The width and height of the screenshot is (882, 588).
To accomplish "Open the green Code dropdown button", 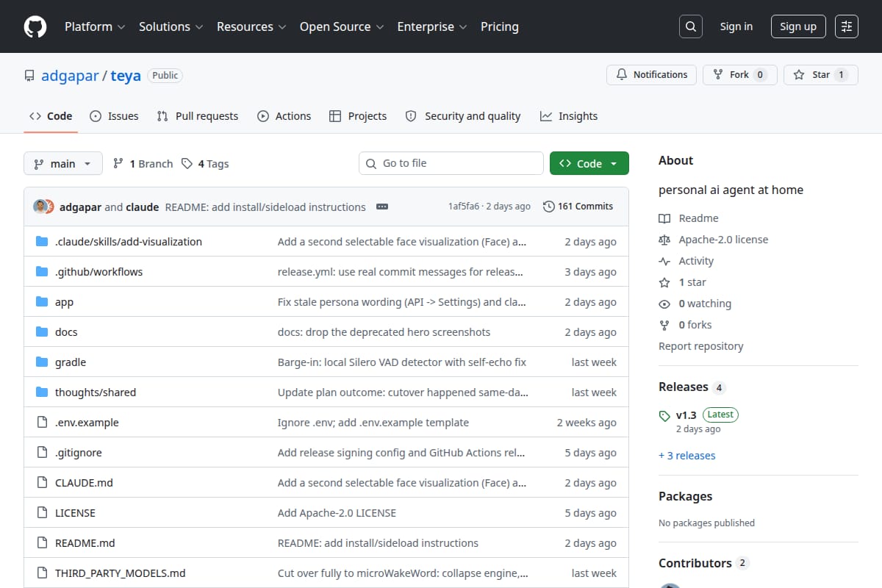I will [x=589, y=164].
